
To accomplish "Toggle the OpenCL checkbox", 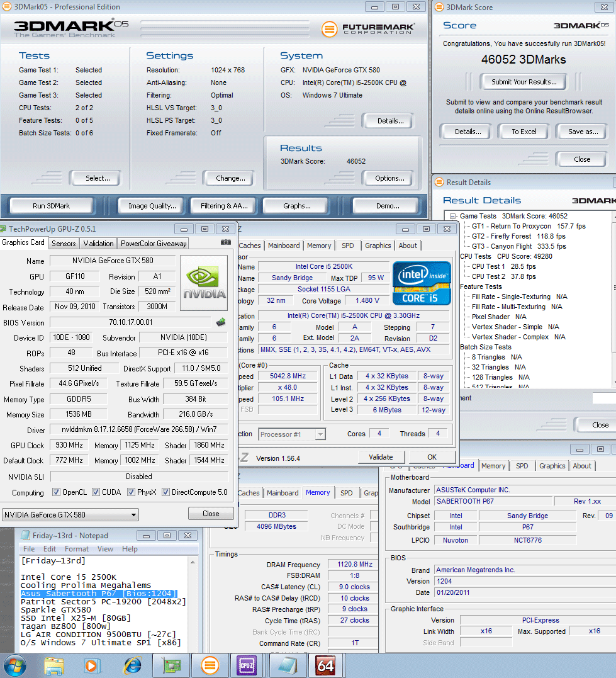I will 57,492.
